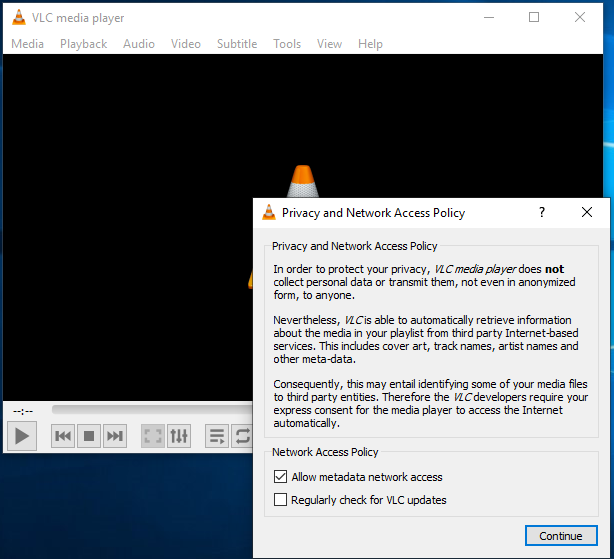The width and height of the screenshot is (614, 559).
Task: Click the Play button in VLC
Action: (x=22, y=436)
